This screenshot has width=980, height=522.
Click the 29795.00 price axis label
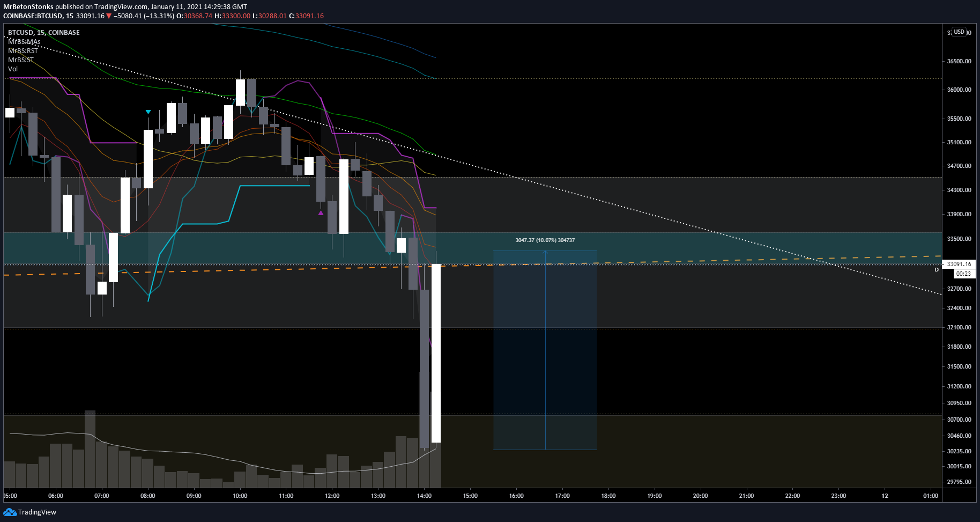point(959,482)
